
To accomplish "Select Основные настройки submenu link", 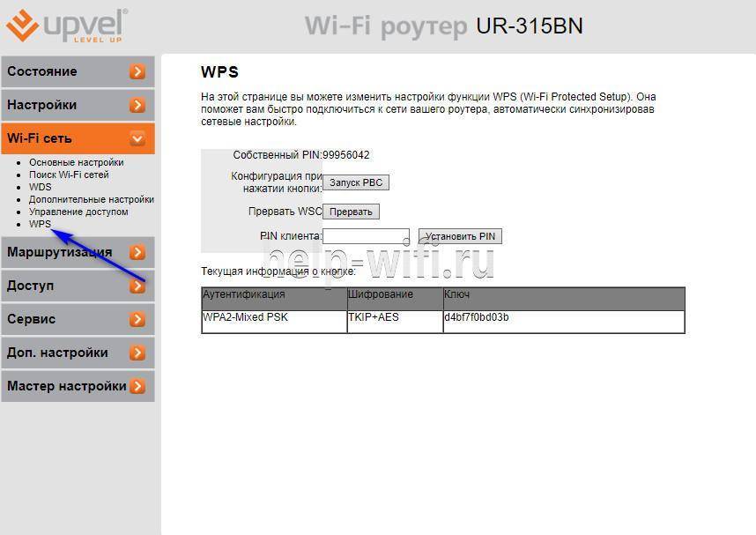I will [x=76, y=162].
